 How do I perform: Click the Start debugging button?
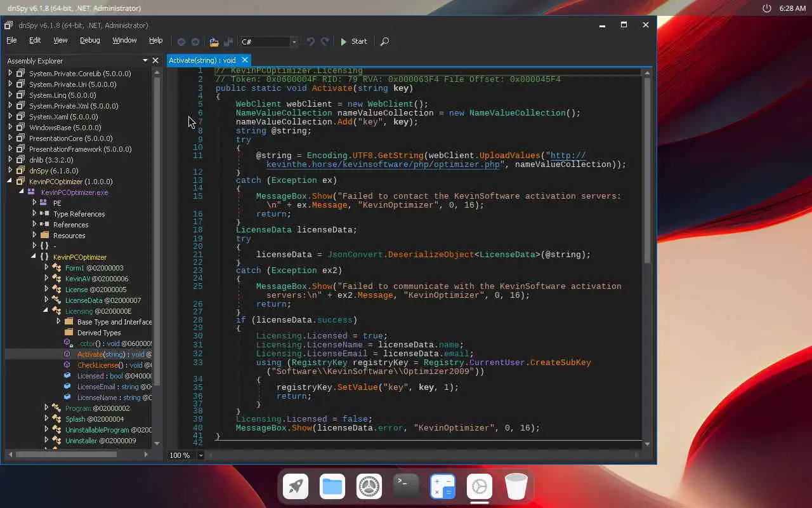353,41
